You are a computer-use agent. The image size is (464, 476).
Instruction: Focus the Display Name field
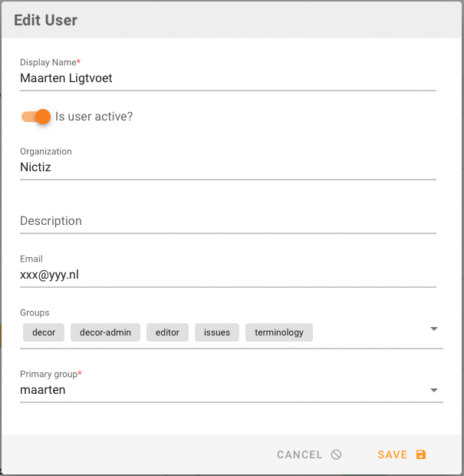pyautogui.click(x=228, y=78)
